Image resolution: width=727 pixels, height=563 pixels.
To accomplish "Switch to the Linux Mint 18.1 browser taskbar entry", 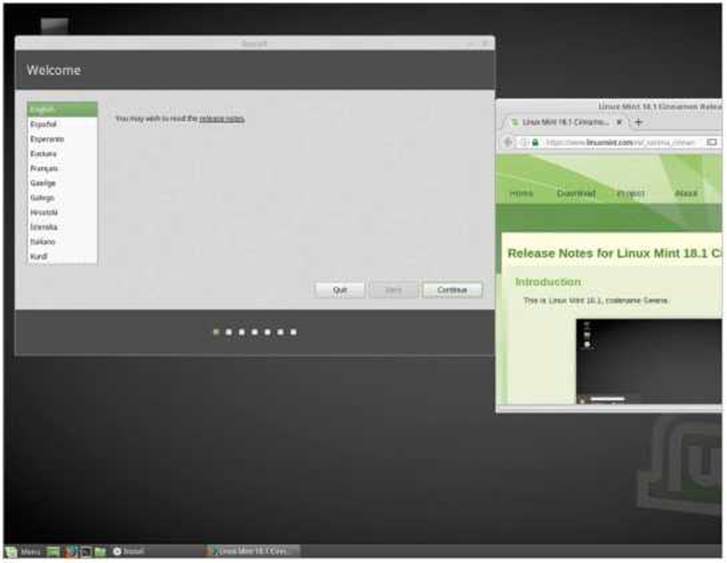I will click(x=253, y=551).
